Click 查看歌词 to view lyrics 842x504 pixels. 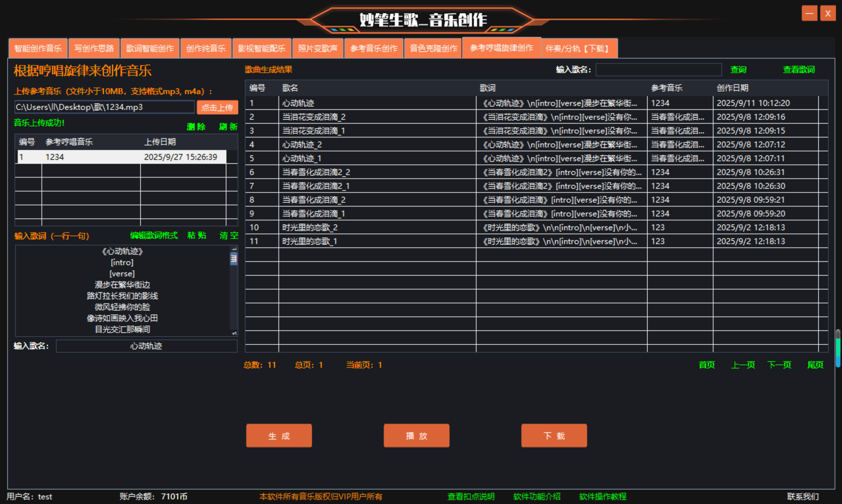(799, 70)
